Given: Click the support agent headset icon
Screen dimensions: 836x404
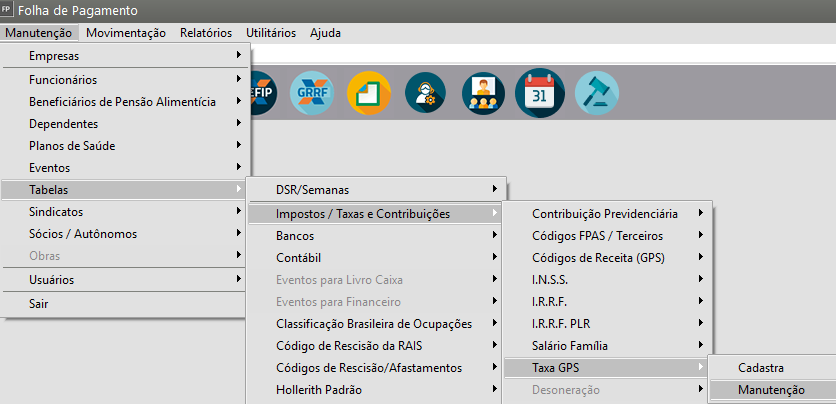Looking at the screenshot, I should 426,93.
